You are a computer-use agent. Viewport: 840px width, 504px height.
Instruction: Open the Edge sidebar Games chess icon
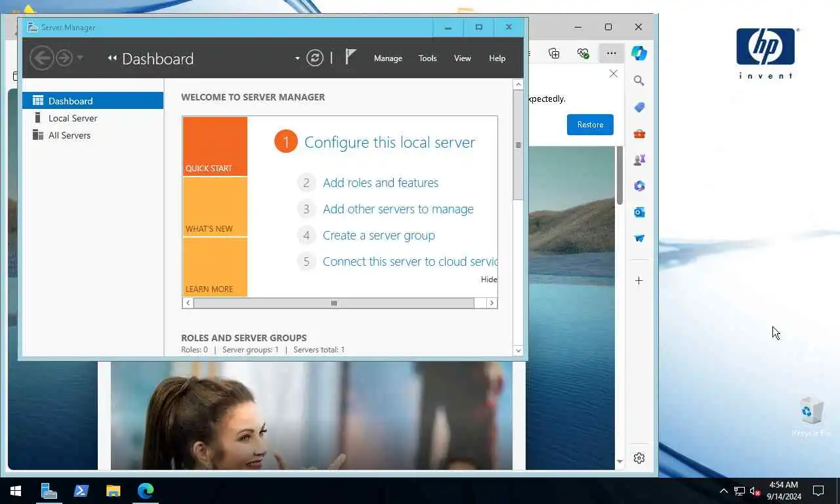click(x=639, y=159)
